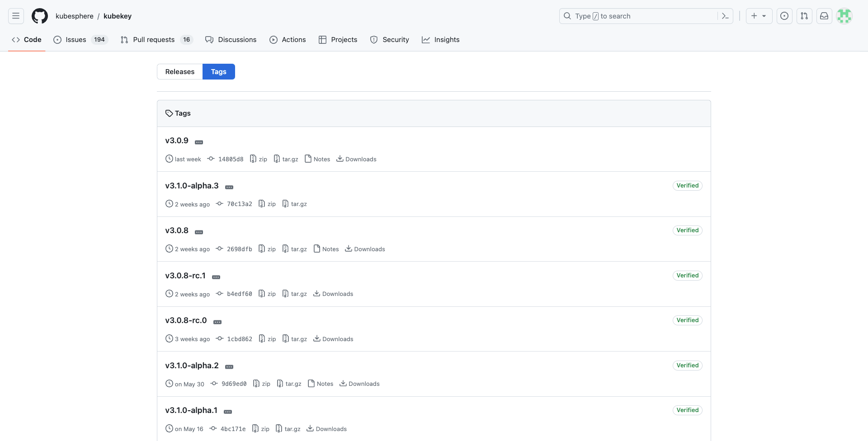The width and height of the screenshot is (868, 441).
Task: Open the issues inbox icon in header
Action: (x=784, y=16)
